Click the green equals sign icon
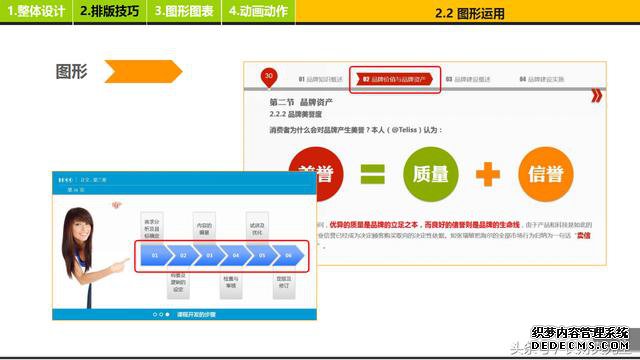The image size is (640, 360). click(x=372, y=174)
